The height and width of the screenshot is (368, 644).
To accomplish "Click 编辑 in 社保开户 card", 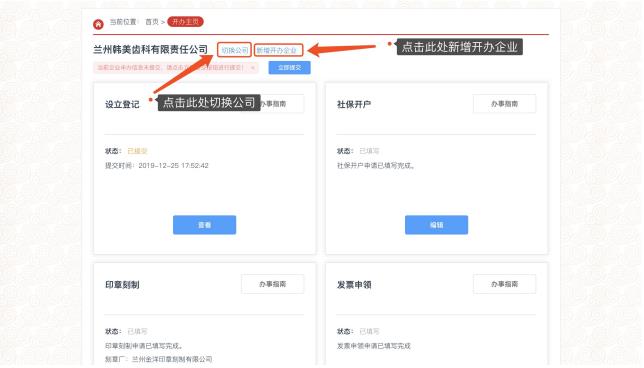I will [437, 225].
